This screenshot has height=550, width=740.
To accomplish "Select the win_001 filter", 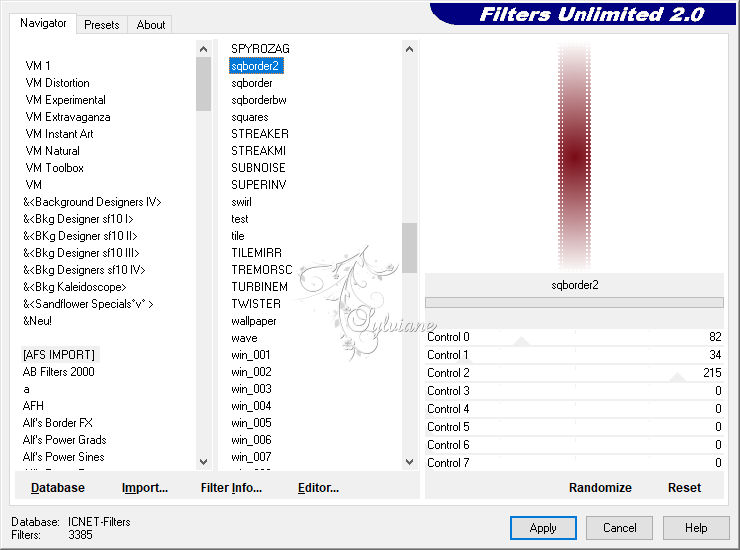I will click(251, 355).
